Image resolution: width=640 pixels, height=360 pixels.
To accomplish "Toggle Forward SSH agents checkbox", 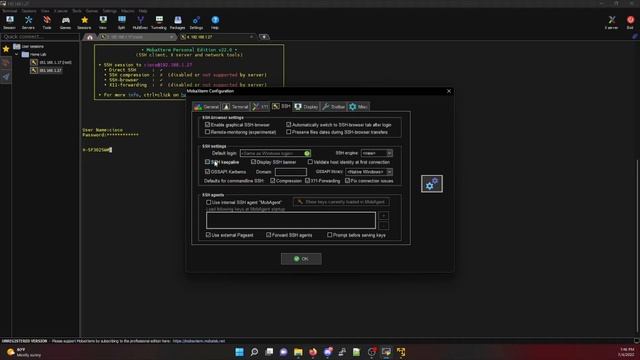I will (269, 235).
